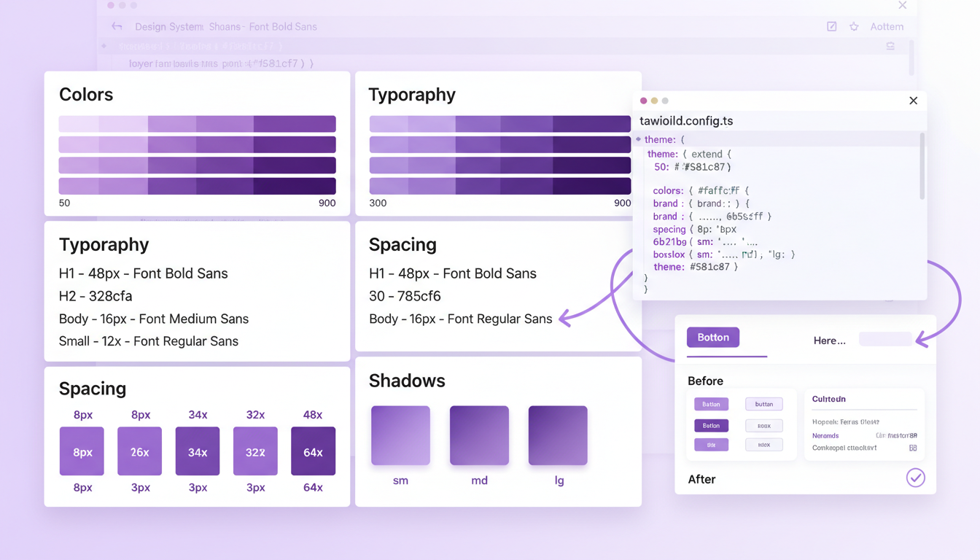980x560 pixels.
Task: Open the share icon in the top toolbar
Action: pyautogui.click(x=831, y=26)
